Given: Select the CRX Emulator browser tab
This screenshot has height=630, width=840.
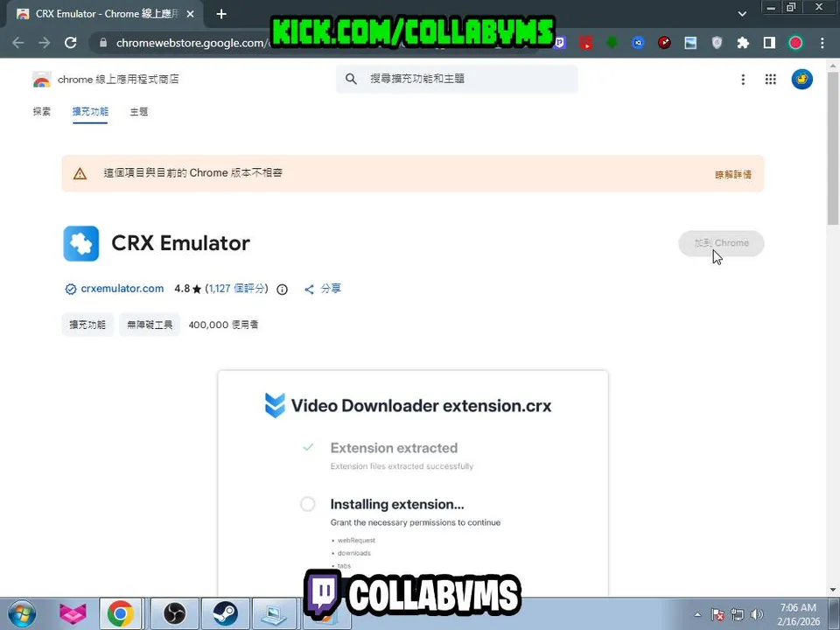Looking at the screenshot, I should [x=105, y=14].
